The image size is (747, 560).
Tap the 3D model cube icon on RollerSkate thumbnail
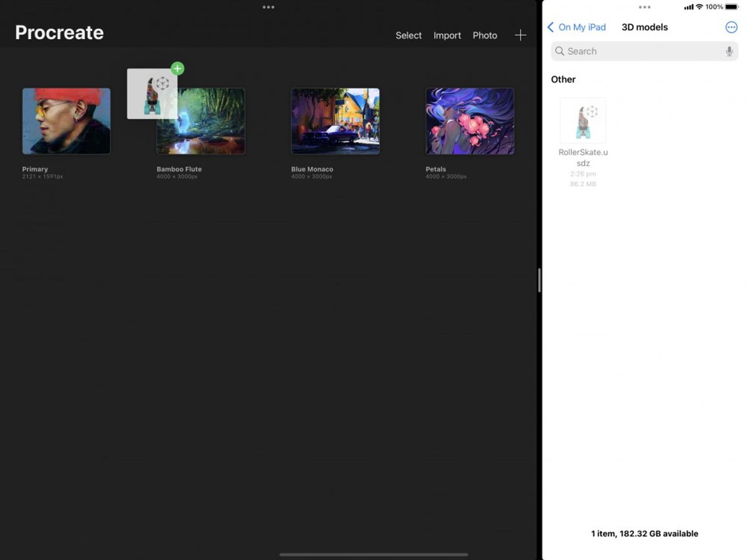591,111
